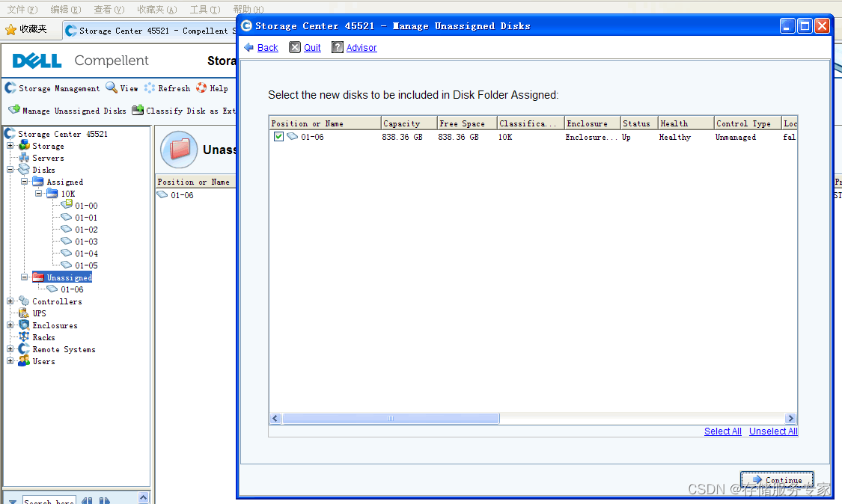Sort by Enclosure column header
This screenshot has width=842, height=504.
click(x=592, y=123)
